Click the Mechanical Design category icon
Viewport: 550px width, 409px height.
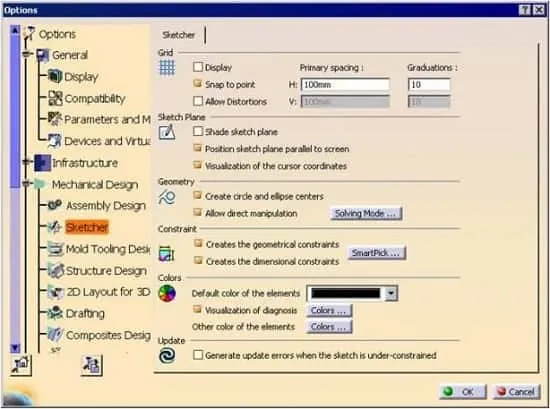coord(41,184)
